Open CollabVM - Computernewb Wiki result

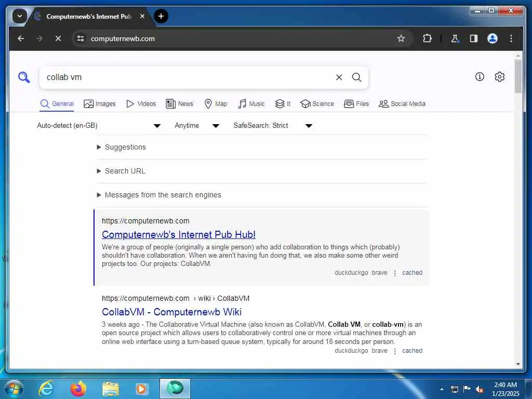(171, 312)
